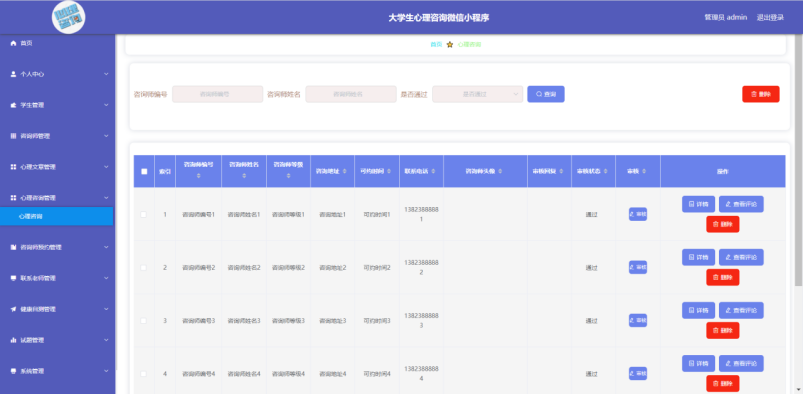Sort by the 咨询地址 column arrows
This screenshot has width=803, height=394.
point(344,171)
